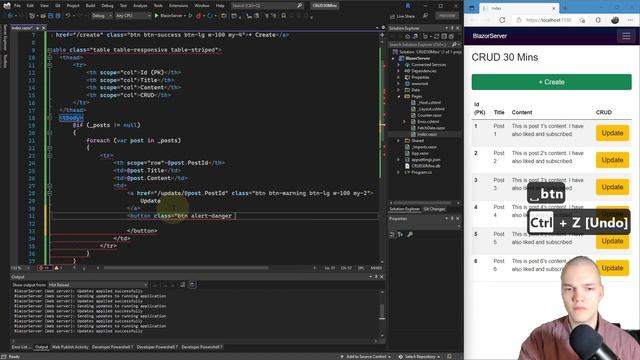The width and height of the screenshot is (640, 360).
Task: Close the Index.razor editor tab
Action: coord(44,28)
